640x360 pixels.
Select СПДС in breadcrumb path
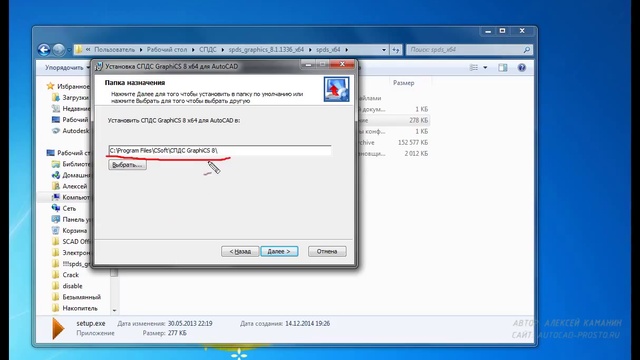pyautogui.click(x=208, y=50)
